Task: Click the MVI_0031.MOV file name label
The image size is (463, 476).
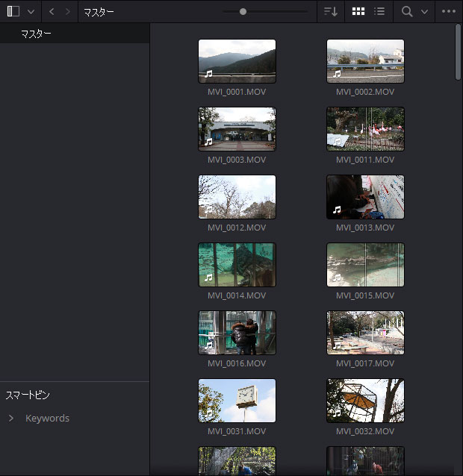Action: click(x=237, y=431)
